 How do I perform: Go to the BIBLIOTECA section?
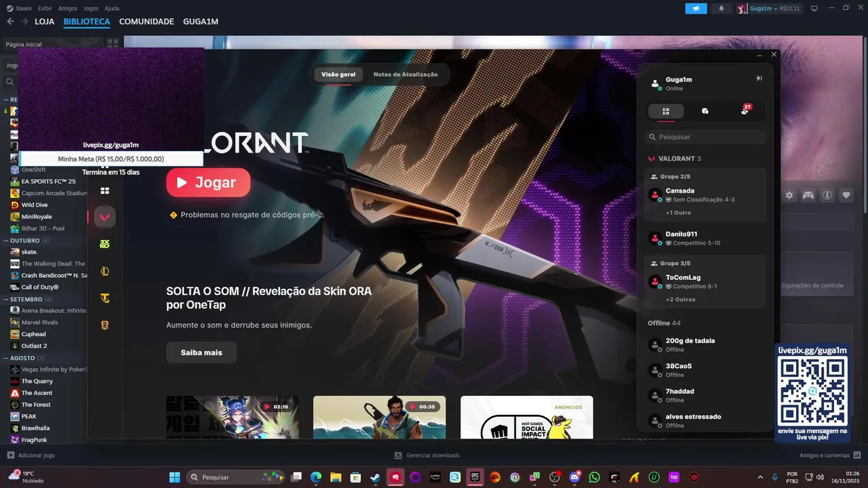(x=87, y=22)
